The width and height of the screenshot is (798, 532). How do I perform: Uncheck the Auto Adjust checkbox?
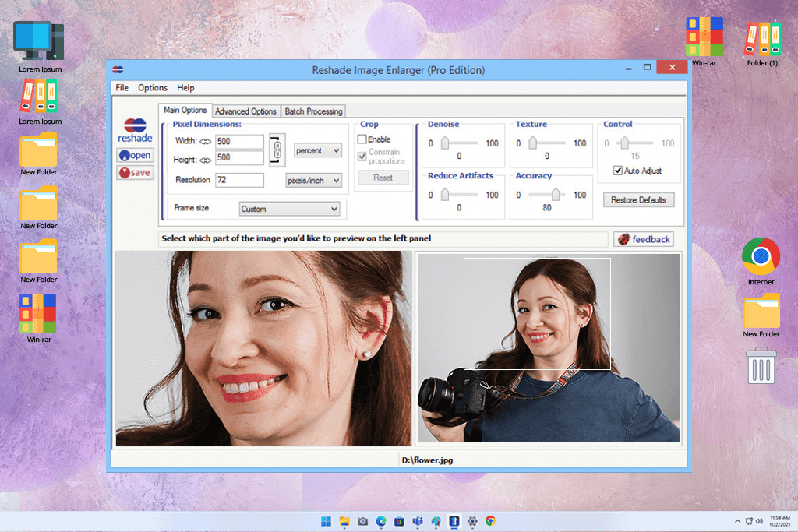tap(617, 171)
